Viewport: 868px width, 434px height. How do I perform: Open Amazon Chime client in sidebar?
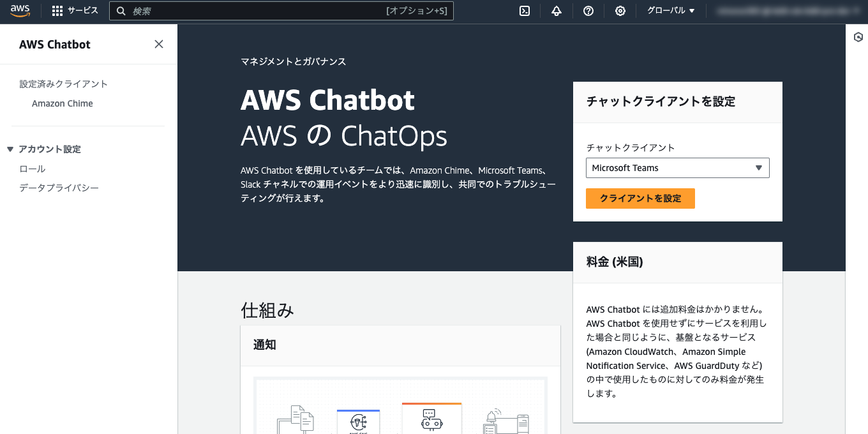[x=63, y=103]
